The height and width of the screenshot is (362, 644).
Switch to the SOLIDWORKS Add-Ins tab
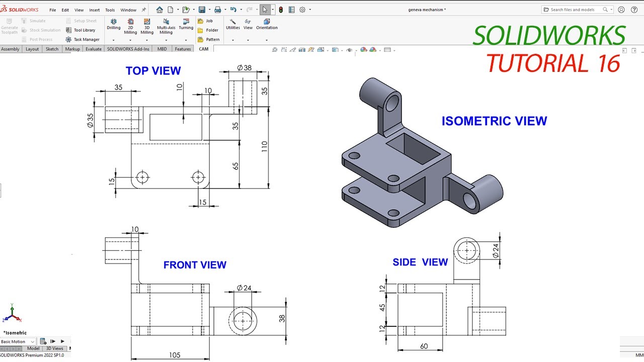[x=128, y=49]
